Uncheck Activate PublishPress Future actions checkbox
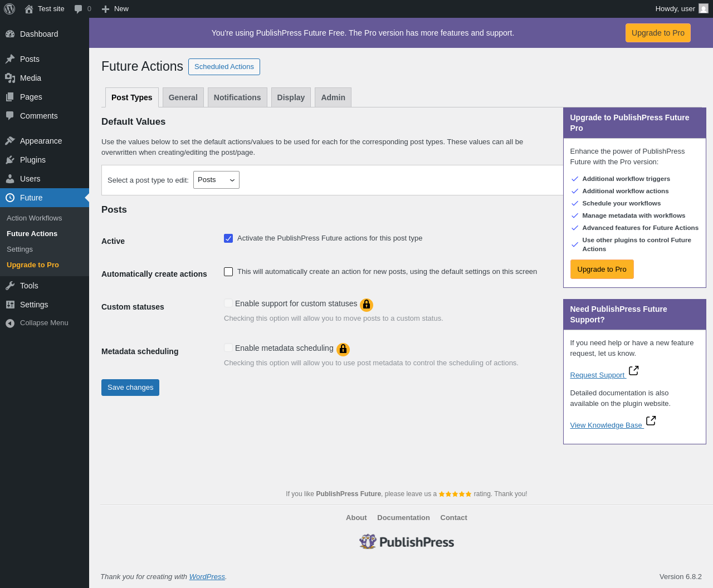 (228, 238)
